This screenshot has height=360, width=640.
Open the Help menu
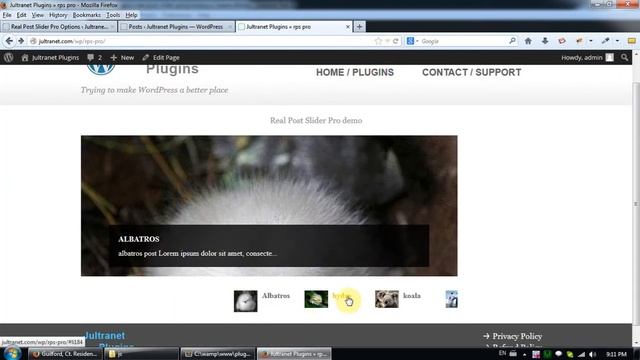[131, 15]
